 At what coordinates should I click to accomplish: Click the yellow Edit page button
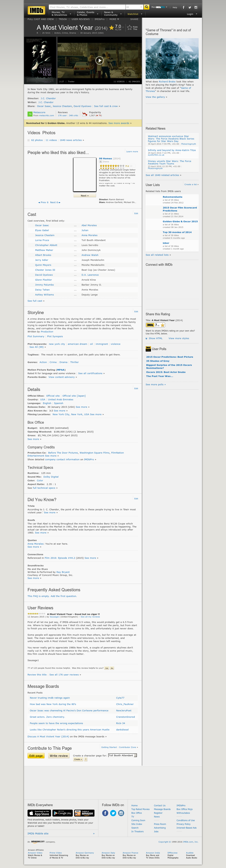pyautogui.click(x=36, y=756)
